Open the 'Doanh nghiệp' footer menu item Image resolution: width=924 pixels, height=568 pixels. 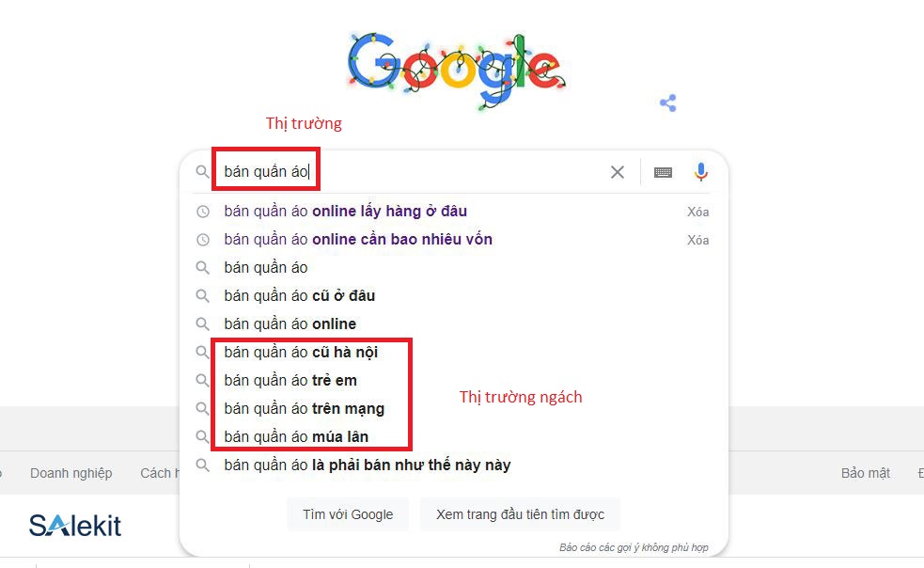point(70,473)
